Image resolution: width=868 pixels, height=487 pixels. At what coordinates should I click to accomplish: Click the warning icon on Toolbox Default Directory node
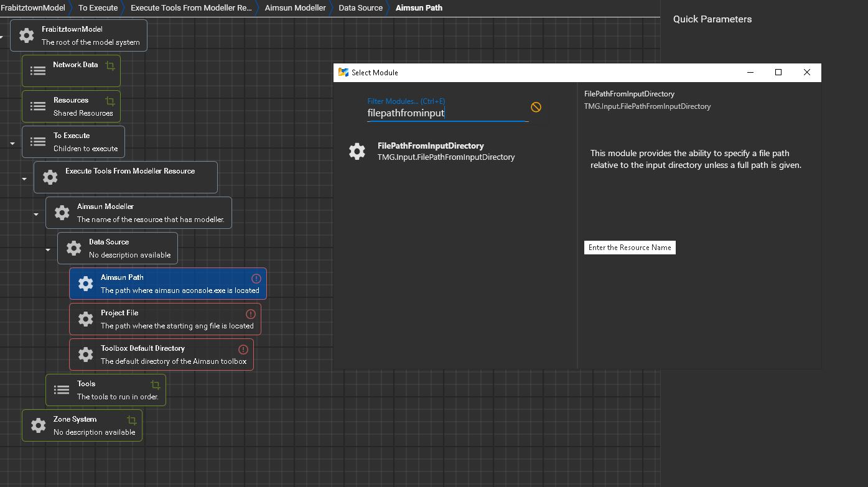(243, 350)
